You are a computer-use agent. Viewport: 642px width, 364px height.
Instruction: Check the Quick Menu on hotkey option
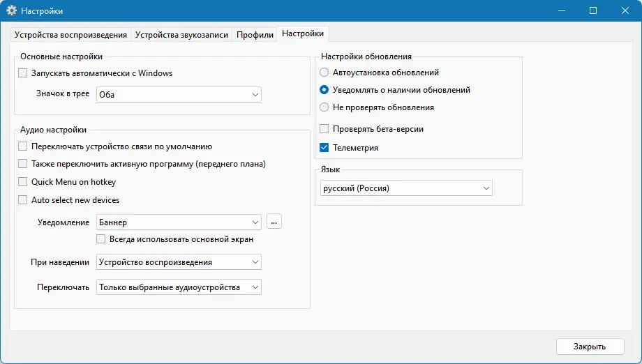[x=23, y=182]
